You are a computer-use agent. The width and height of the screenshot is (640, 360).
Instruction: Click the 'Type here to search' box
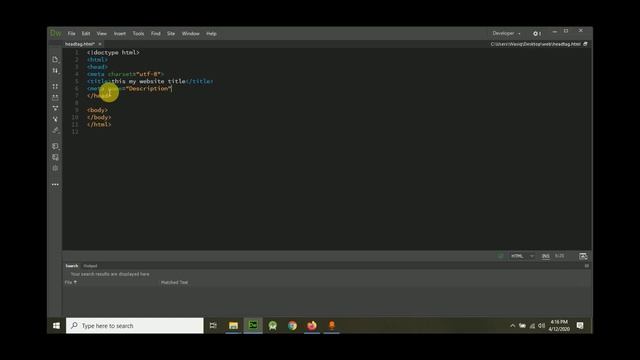coord(135,326)
